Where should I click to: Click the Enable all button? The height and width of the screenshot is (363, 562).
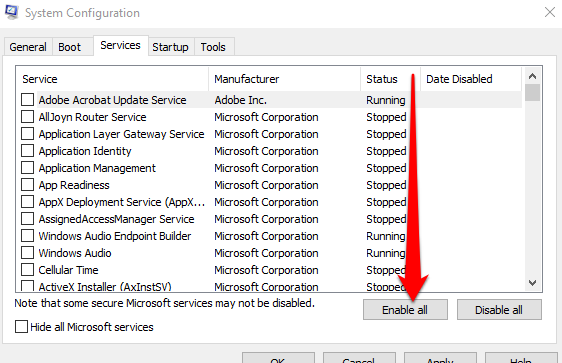(405, 310)
